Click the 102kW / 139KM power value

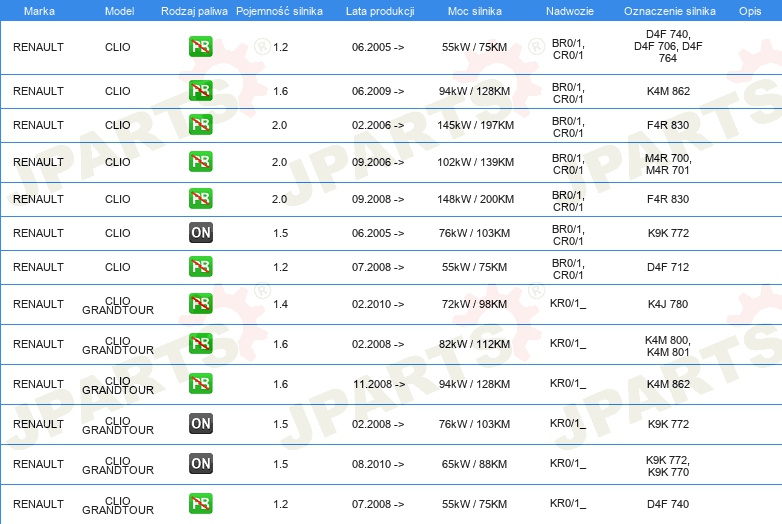click(x=475, y=162)
